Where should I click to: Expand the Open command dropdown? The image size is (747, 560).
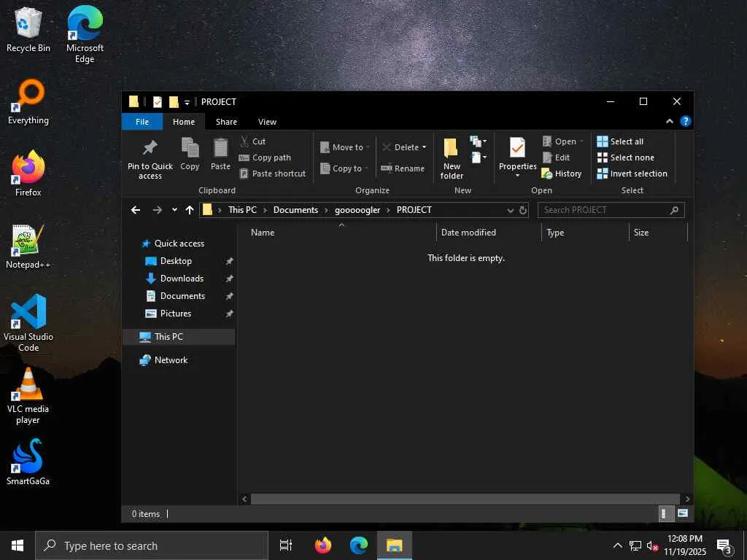(581, 141)
